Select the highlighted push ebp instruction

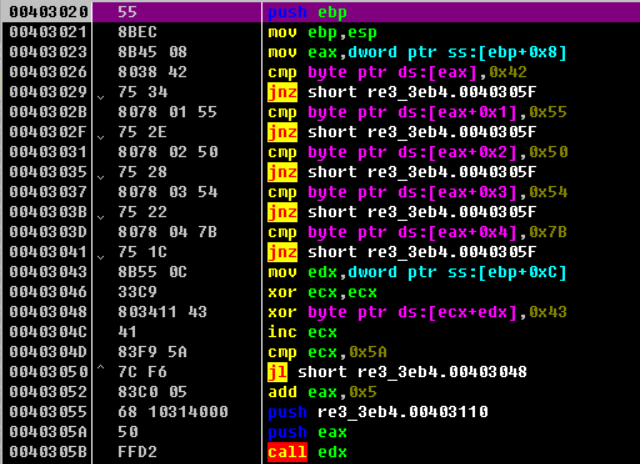coord(307,12)
